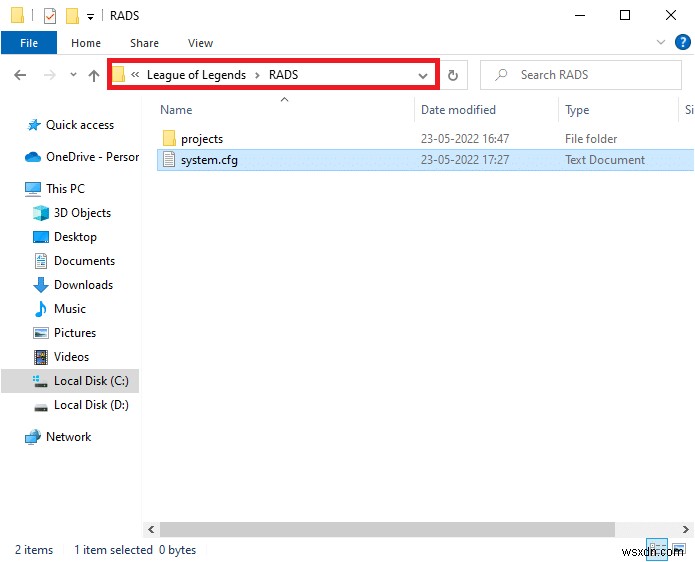The image size is (695, 562).
Task: Open the address bar history dropdown
Action: (x=423, y=76)
